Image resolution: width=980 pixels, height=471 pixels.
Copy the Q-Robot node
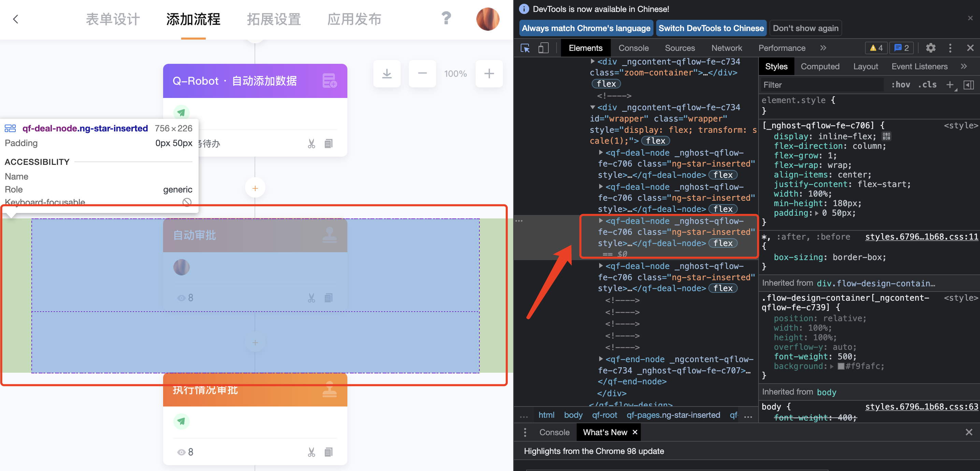click(329, 144)
